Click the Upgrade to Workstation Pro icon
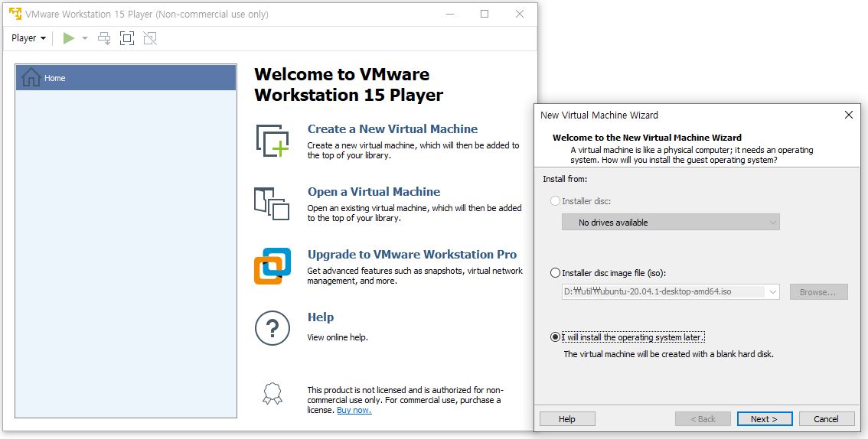Screen dimensions: 868x439 (272, 266)
